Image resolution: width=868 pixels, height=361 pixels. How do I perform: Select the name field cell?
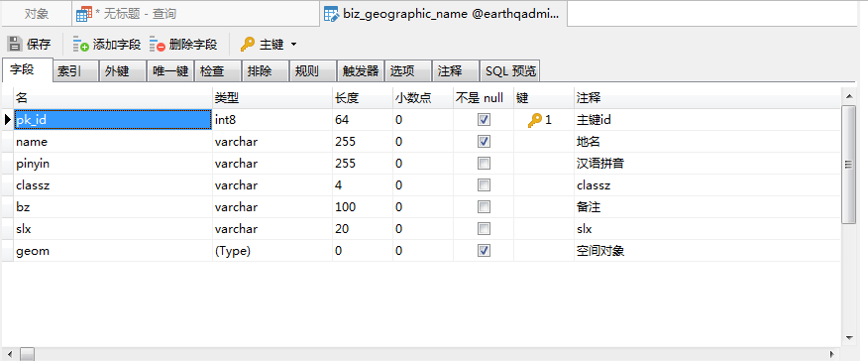pos(113,142)
